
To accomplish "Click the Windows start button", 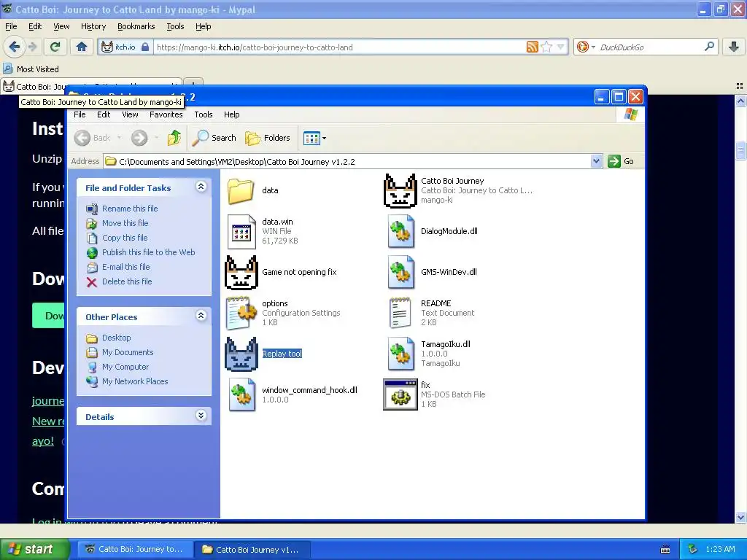I will 34,549.
